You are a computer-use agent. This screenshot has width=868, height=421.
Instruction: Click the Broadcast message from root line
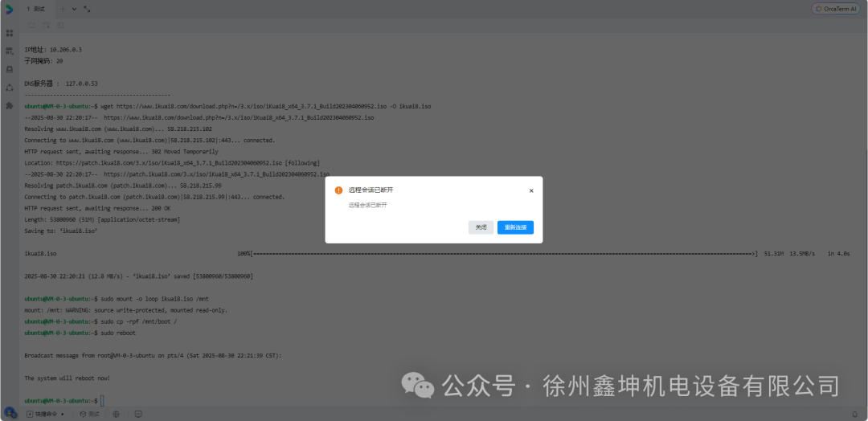153,356
